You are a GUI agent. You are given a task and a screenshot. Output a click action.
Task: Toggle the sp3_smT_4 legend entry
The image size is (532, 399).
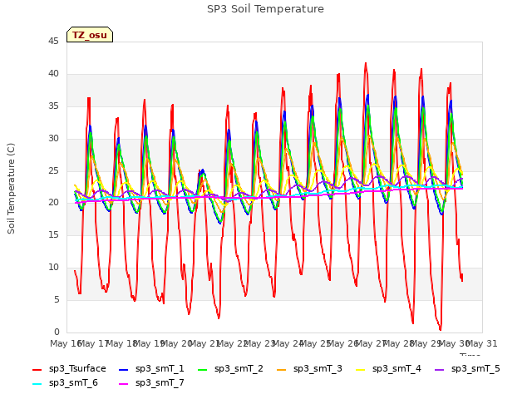coord(388,369)
